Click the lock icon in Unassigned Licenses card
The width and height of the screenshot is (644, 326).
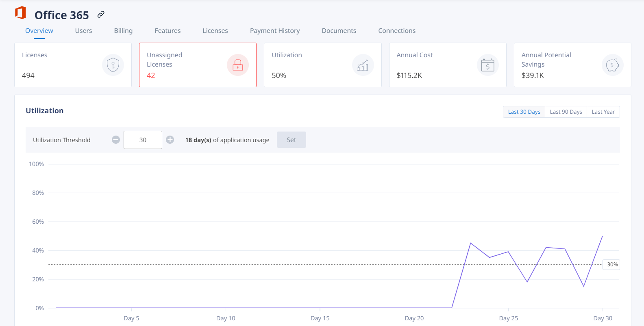(x=238, y=65)
